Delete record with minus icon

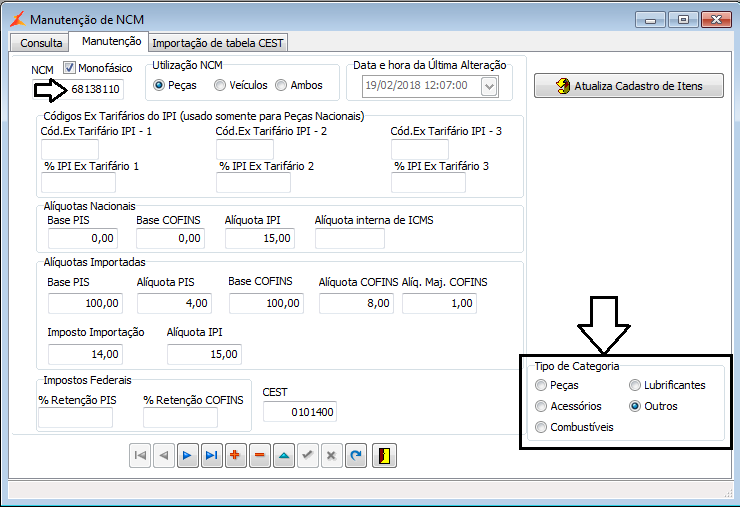260,456
